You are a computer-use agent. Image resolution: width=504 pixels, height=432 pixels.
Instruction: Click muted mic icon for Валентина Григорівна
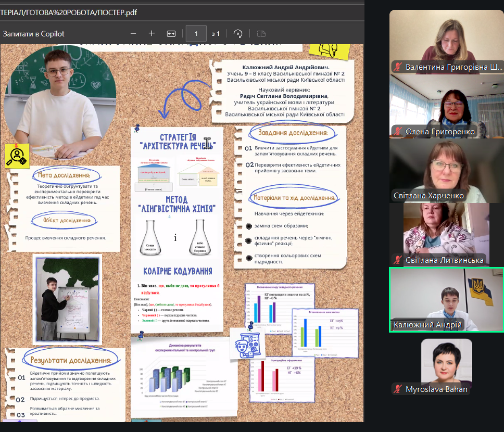pyautogui.click(x=398, y=67)
